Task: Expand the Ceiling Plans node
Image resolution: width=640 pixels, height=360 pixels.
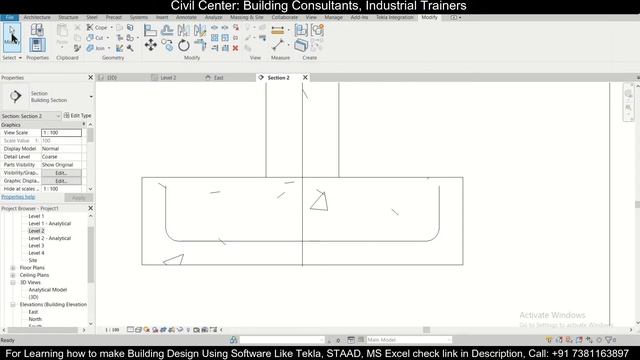Action: click(x=13, y=275)
